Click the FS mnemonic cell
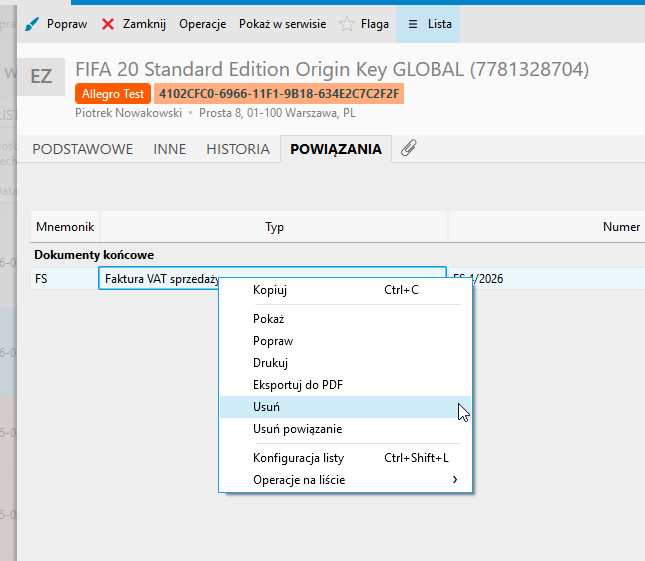The image size is (645, 561). coord(65,278)
